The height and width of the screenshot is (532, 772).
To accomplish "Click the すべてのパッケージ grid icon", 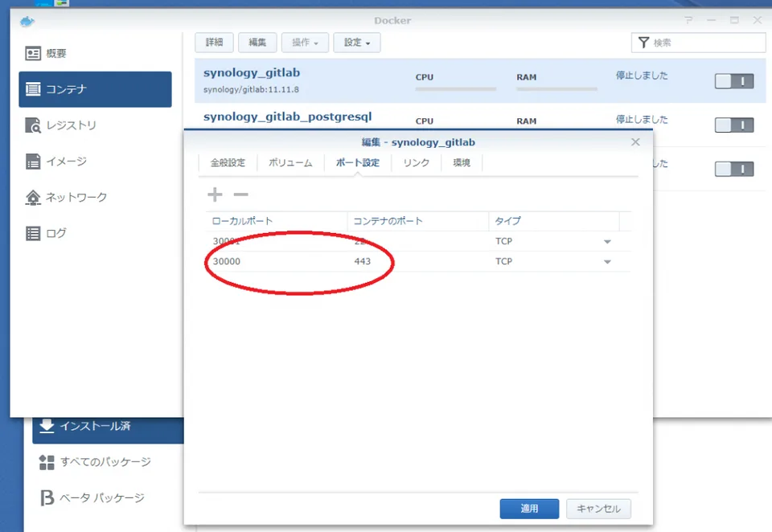I will pyautogui.click(x=47, y=462).
